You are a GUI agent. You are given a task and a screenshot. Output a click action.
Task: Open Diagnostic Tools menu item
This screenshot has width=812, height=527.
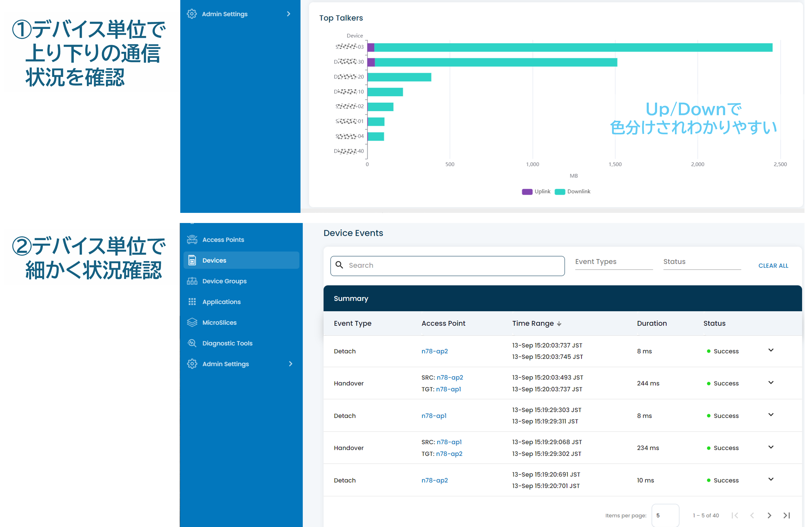point(227,343)
